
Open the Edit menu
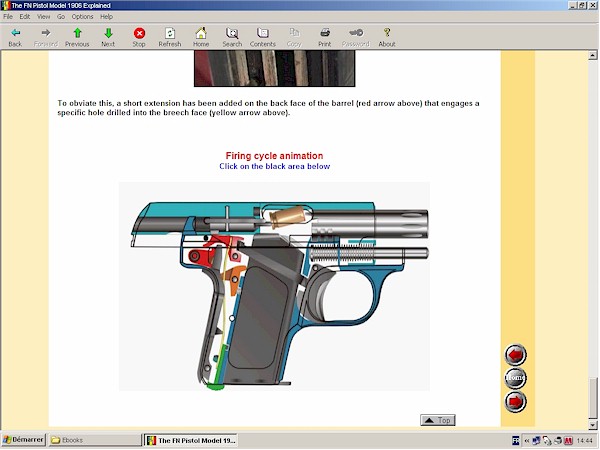tap(25, 16)
